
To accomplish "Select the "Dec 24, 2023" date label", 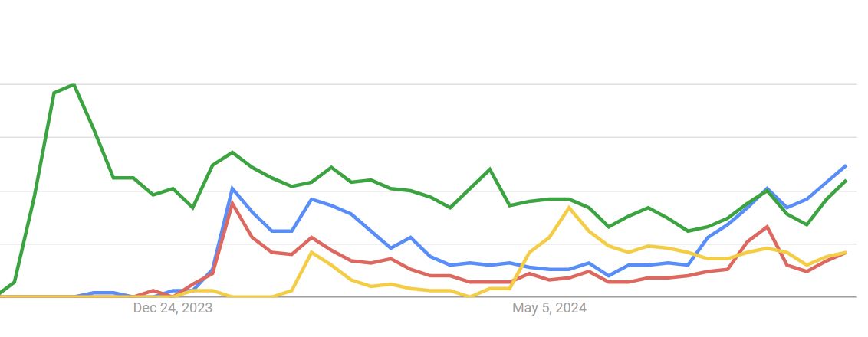I will pyautogui.click(x=173, y=308).
